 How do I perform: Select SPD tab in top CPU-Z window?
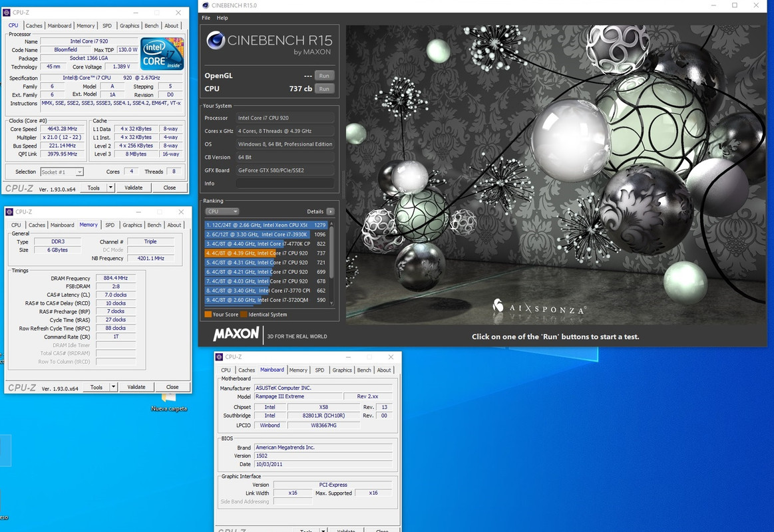[107, 26]
